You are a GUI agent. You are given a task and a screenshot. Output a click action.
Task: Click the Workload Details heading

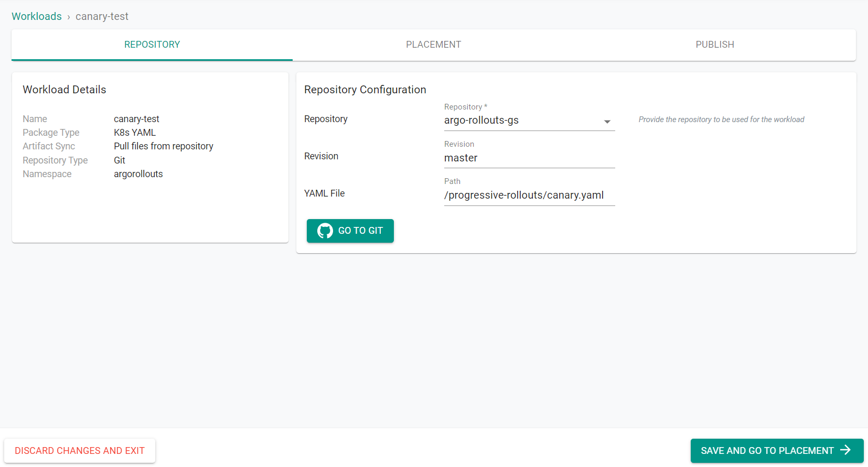pos(65,90)
